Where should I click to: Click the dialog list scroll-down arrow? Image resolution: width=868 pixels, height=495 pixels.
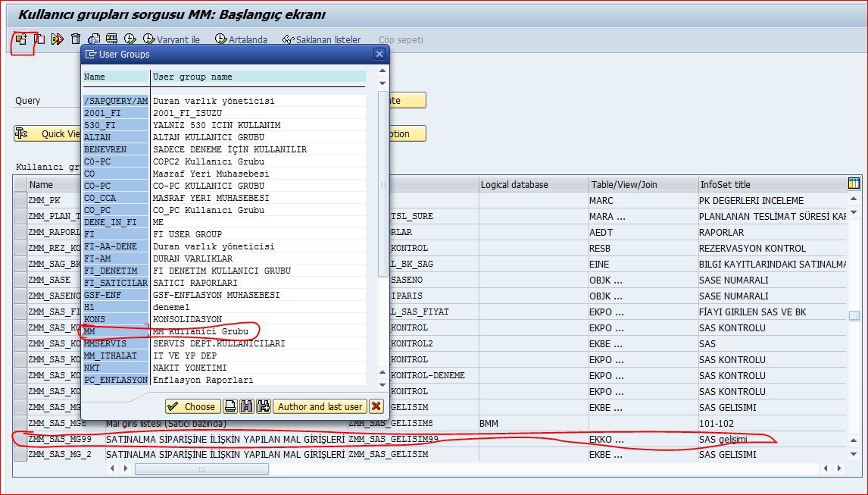pos(382,384)
